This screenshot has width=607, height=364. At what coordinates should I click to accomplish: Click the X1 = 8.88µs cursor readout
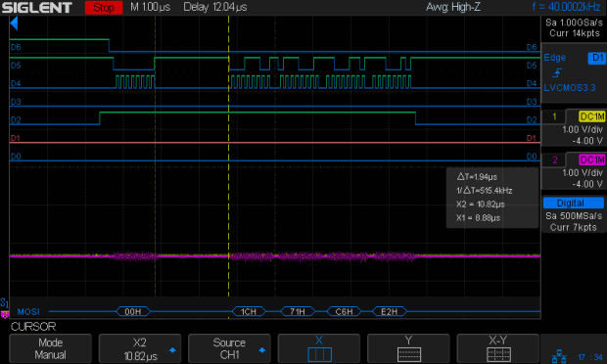(478, 218)
